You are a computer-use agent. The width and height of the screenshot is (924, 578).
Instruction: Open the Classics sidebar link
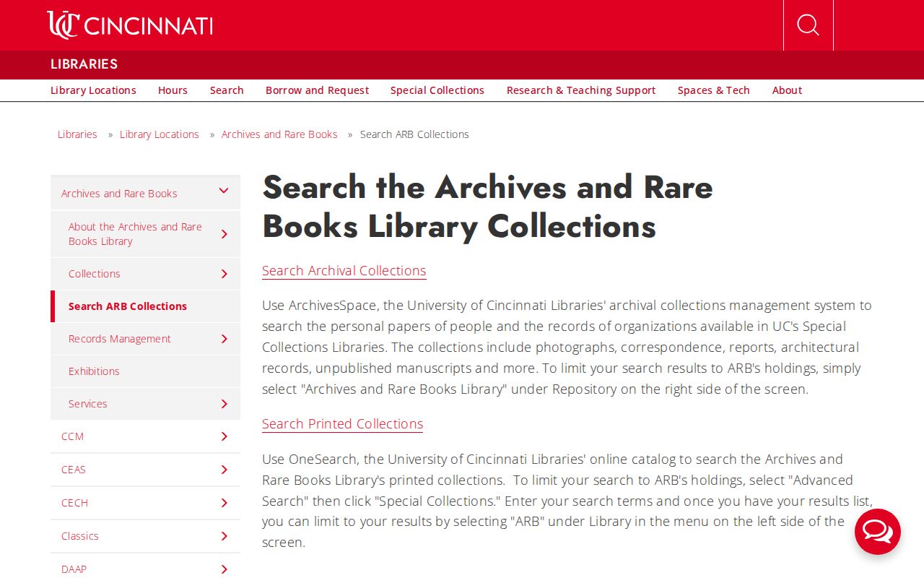(80, 536)
